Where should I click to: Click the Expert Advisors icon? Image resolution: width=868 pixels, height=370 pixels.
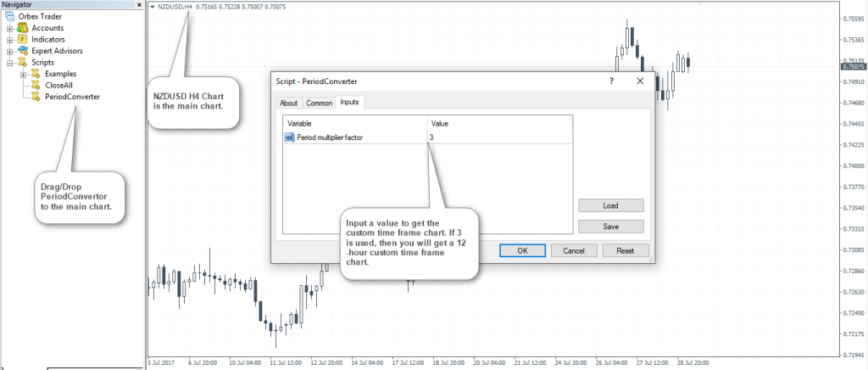click(23, 51)
